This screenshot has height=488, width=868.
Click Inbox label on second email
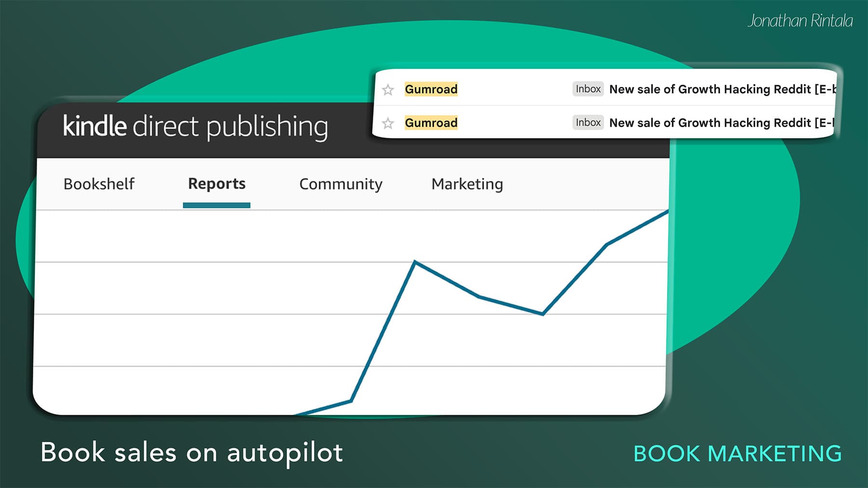588,123
